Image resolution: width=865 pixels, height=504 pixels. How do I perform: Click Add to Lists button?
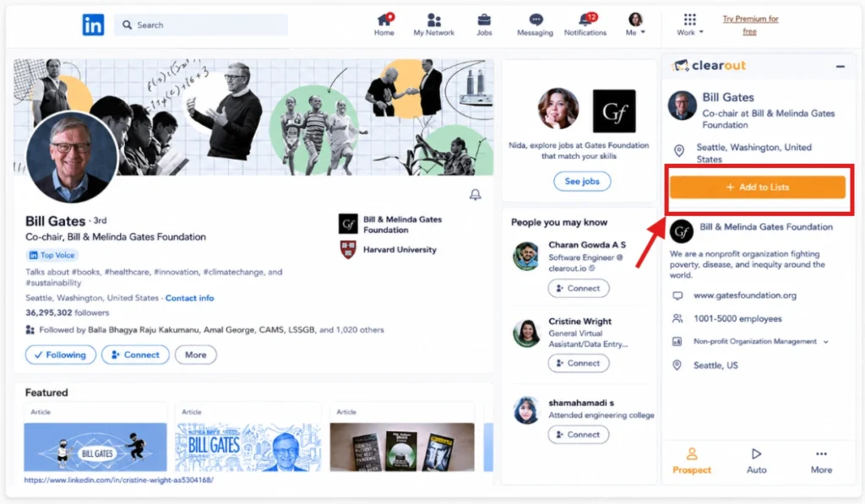pos(758,187)
